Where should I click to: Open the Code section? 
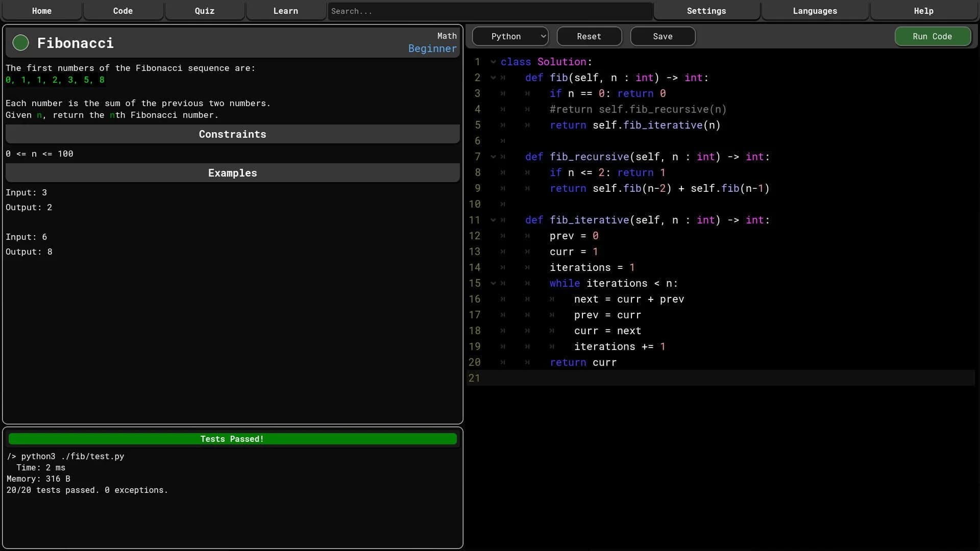122,11
